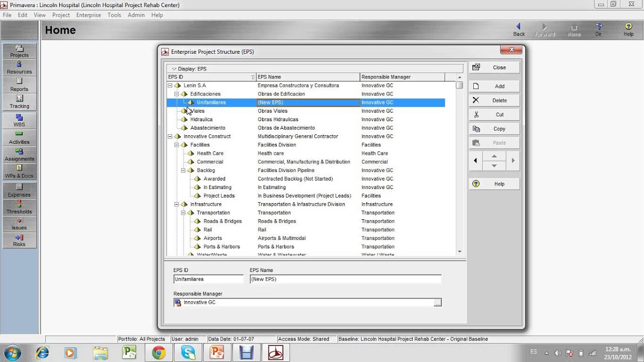Collapse the Infrastructure node
Viewport: 644px width, 362px height.
pyautogui.click(x=177, y=204)
